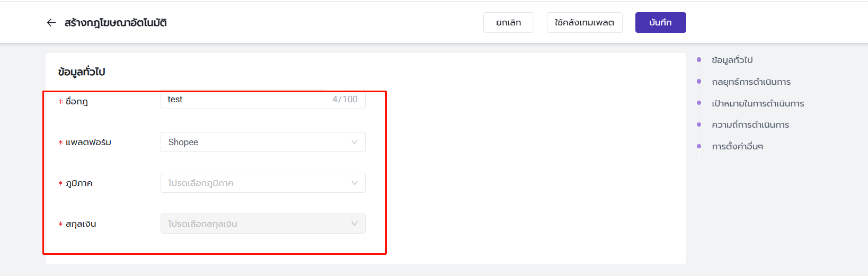
Task: Navigate to เป้าหมายในการดำเนินการ section
Action: 758,103
